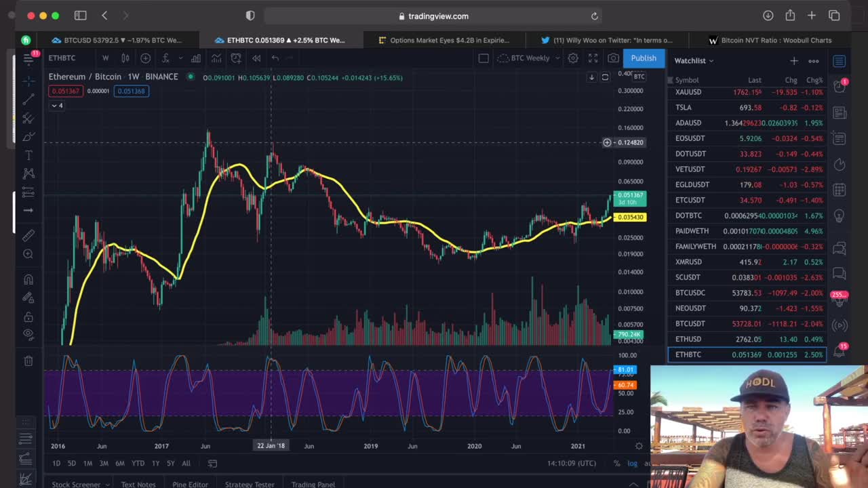The image size is (868, 488).
Task: Open the fx indicators menu
Action: click(x=165, y=58)
